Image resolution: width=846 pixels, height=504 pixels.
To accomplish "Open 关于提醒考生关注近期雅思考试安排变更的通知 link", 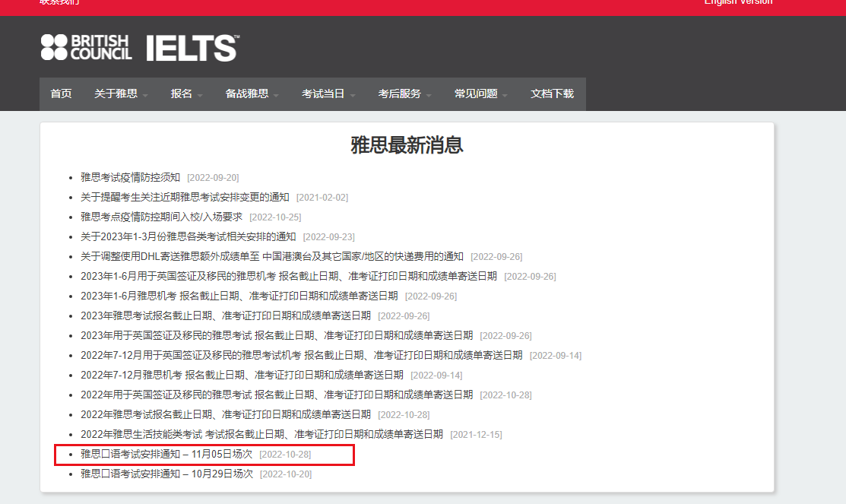I will click(x=185, y=198).
